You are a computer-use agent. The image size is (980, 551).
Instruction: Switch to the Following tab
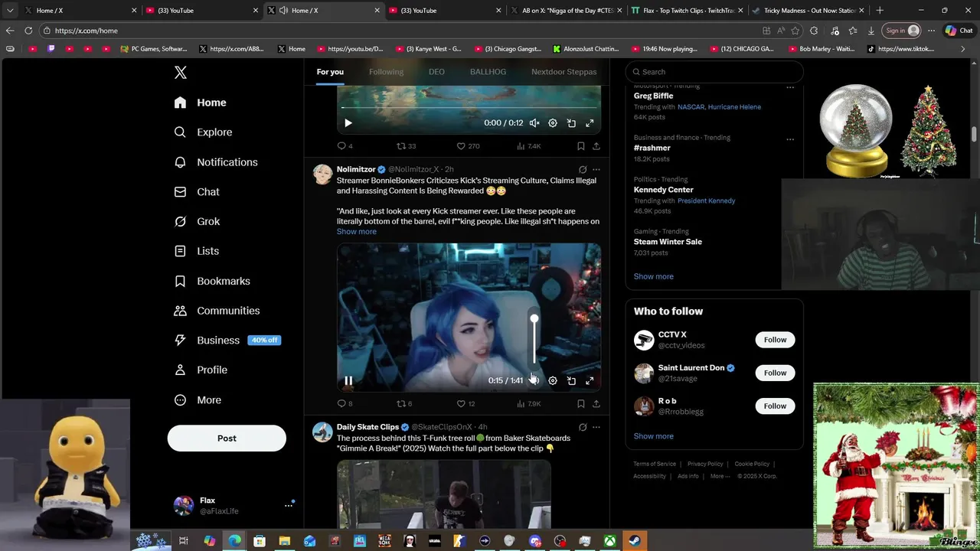[x=386, y=72]
